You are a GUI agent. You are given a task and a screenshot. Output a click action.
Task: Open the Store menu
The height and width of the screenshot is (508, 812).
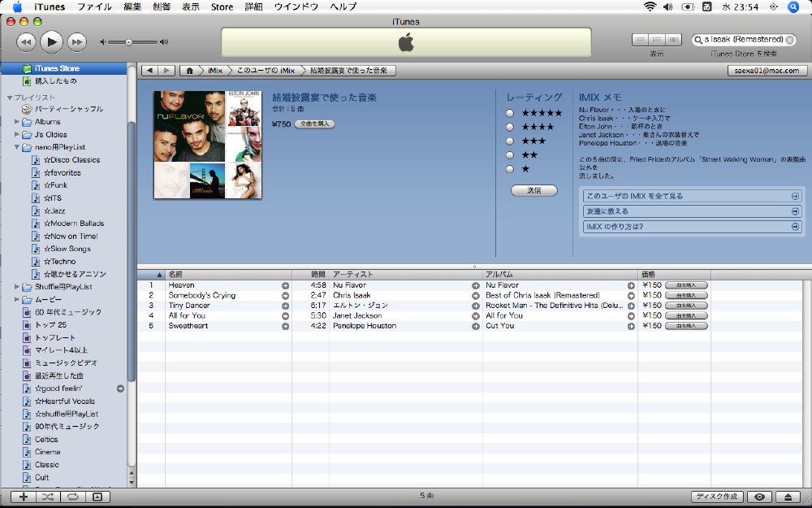(x=222, y=7)
